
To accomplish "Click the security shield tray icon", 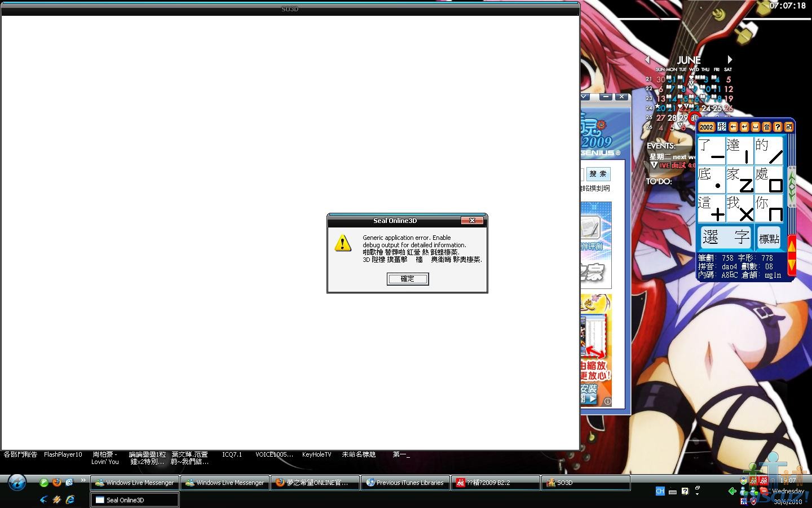I will [754, 501].
